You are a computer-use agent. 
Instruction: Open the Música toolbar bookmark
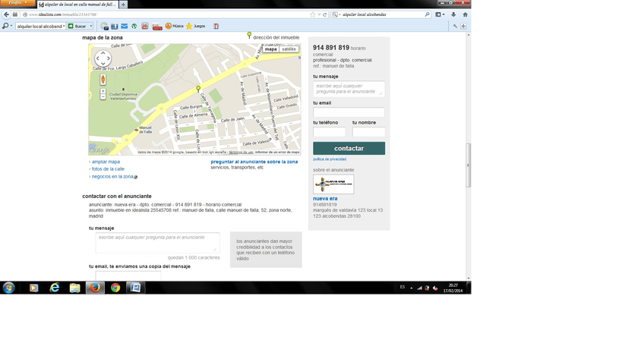click(173, 26)
